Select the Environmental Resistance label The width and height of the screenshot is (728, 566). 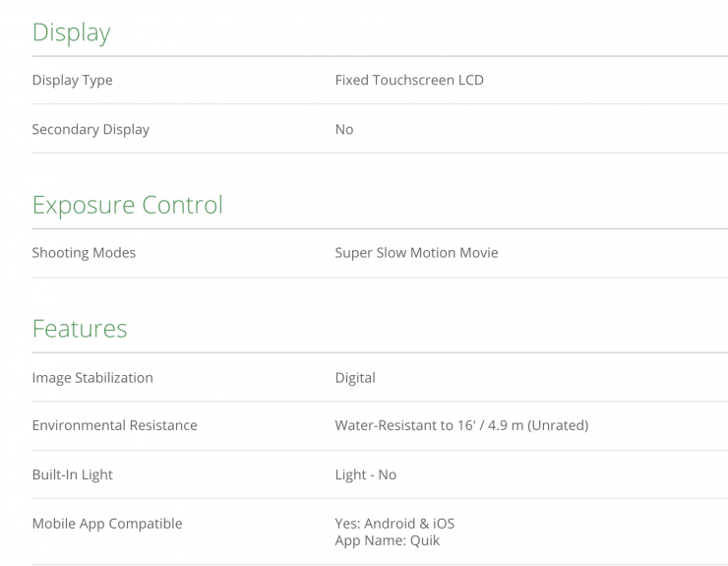pyautogui.click(x=114, y=425)
